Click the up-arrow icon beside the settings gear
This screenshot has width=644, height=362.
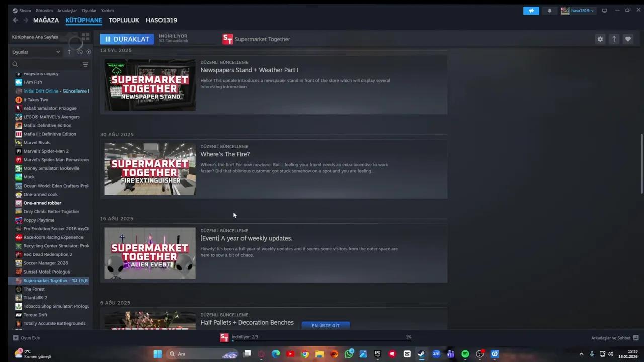[614, 39]
